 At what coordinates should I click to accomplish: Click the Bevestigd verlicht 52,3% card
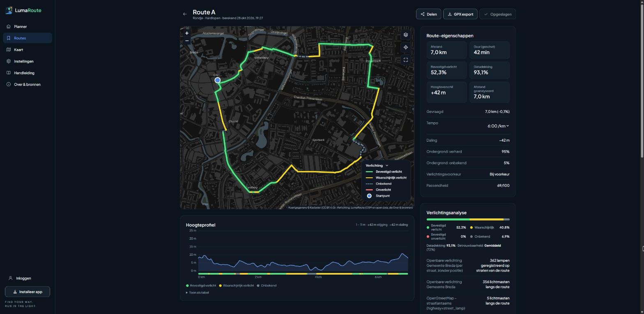click(x=446, y=70)
